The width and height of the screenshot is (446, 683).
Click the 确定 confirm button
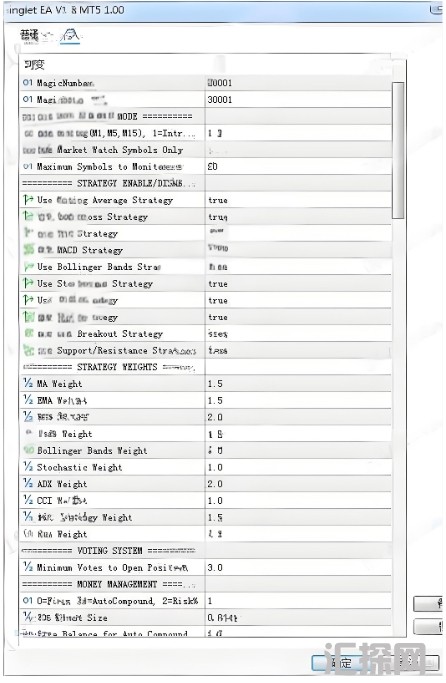(342, 663)
